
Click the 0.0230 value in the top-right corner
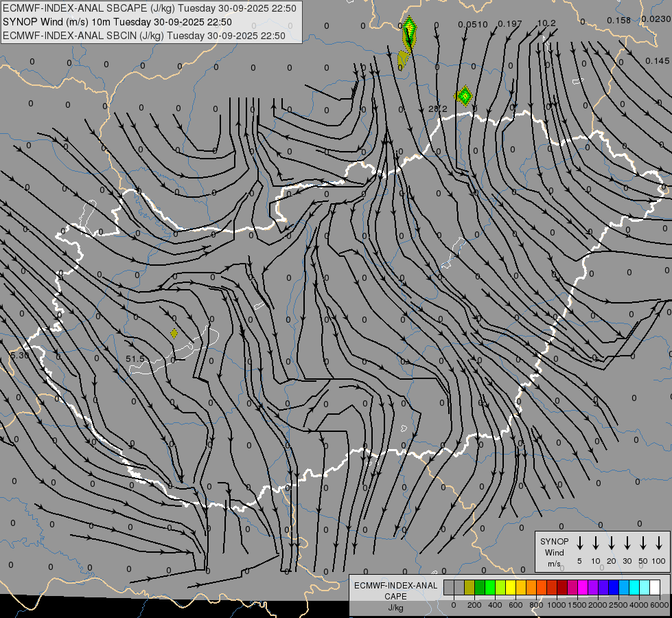[x=656, y=19]
